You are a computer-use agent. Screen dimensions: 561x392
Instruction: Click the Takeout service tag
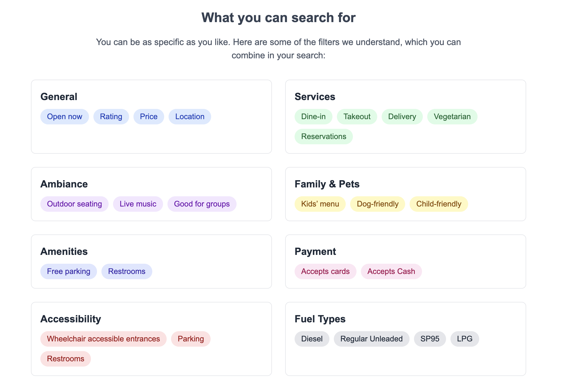click(357, 117)
